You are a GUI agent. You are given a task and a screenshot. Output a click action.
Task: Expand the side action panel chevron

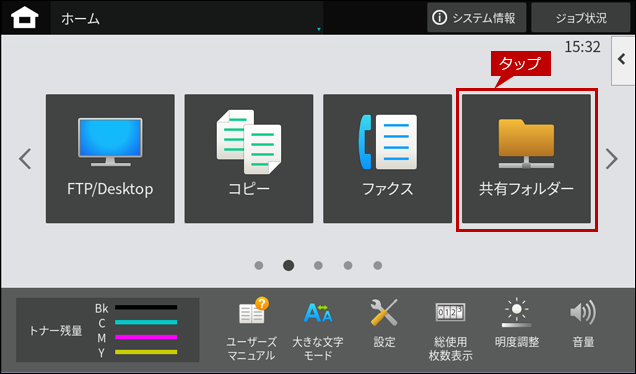point(623,60)
